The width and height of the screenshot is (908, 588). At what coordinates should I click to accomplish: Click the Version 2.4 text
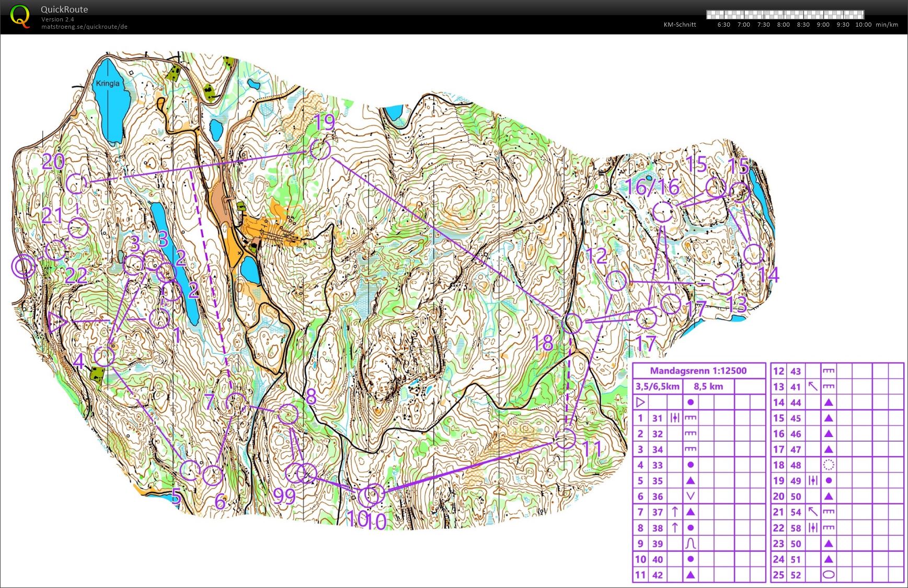pos(58,19)
